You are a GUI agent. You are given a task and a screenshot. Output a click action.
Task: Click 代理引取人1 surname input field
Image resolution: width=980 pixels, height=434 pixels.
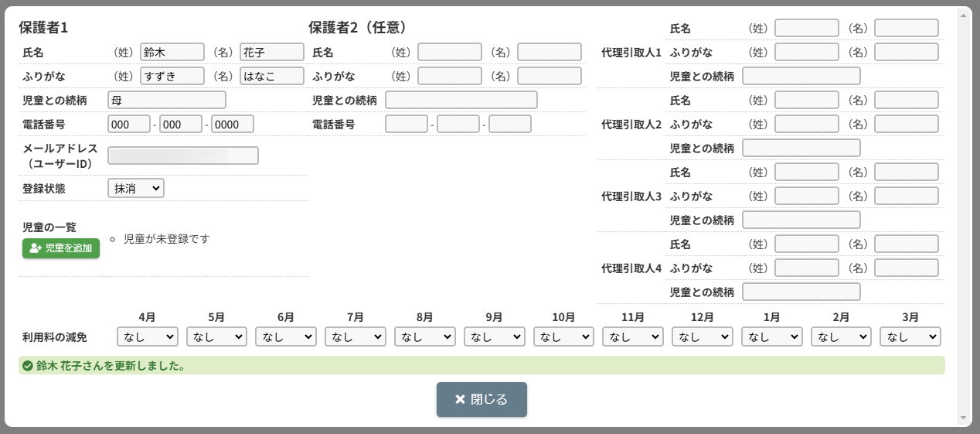pos(807,29)
